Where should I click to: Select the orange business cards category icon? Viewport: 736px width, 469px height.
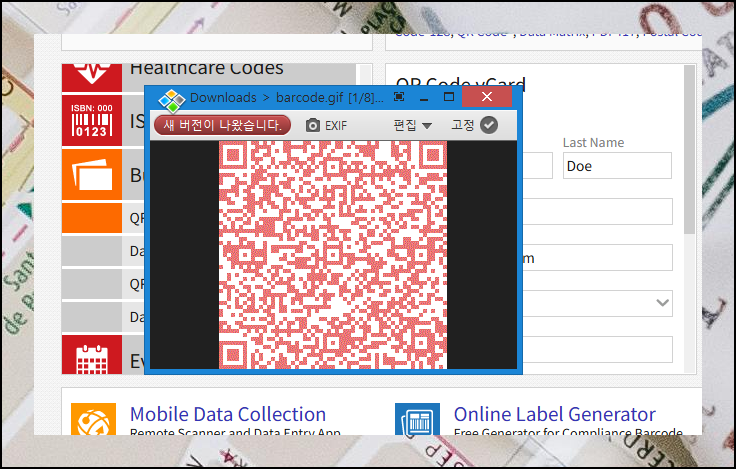coord(92,175)
